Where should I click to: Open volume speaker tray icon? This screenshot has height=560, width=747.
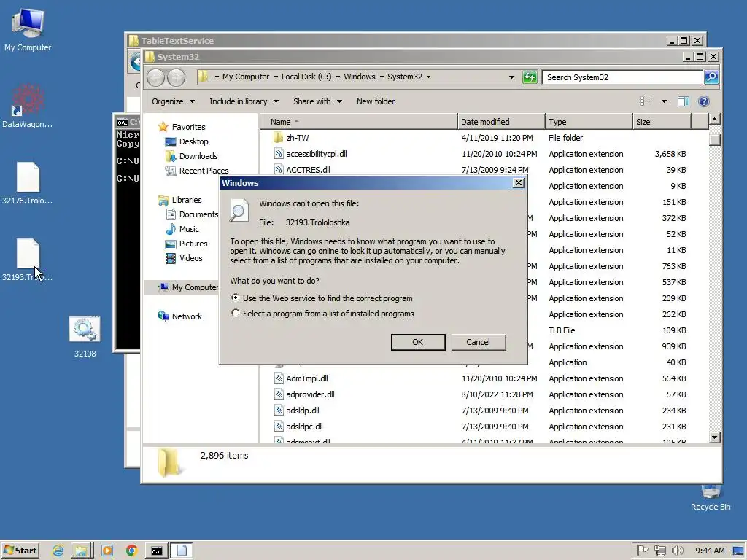click(678, 551)
